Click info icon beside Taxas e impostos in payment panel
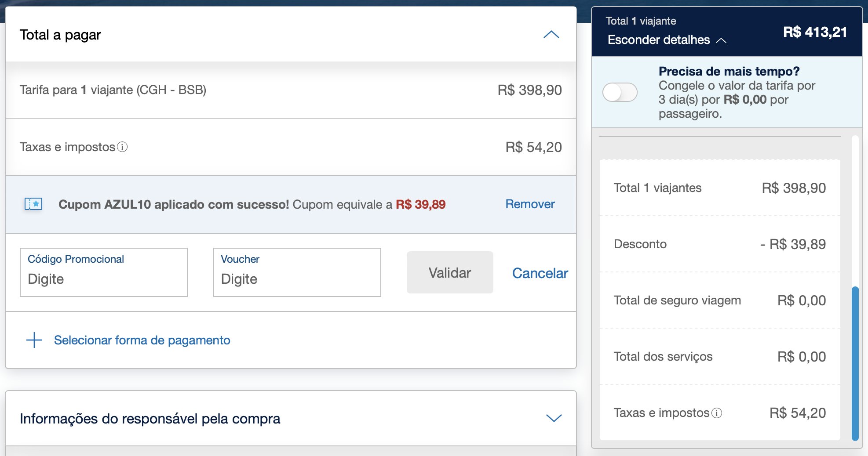 (x=123, y=147)
